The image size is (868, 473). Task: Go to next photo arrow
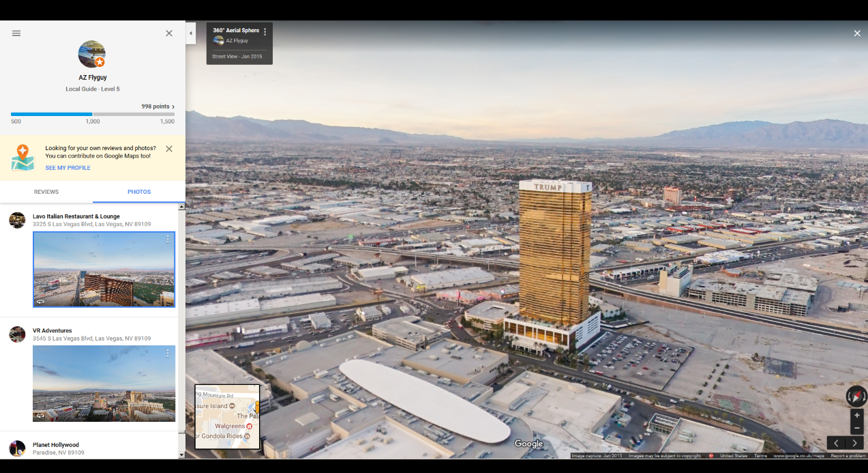(854, 443)
